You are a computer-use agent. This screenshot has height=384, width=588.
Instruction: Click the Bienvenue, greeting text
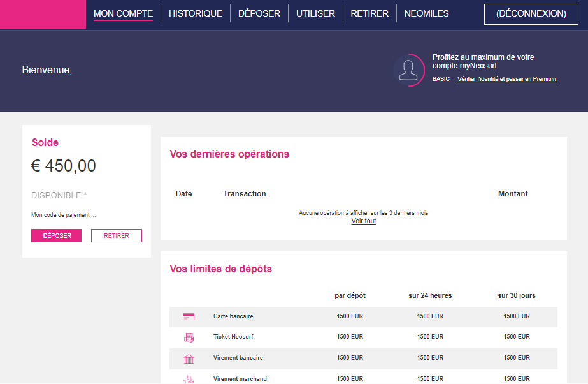pyautogui.click(x=47, y=70)
